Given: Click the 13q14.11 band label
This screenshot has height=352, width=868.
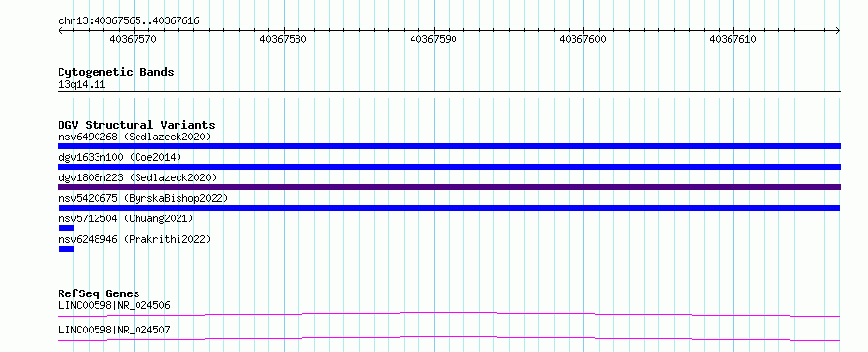Looking at the screenshot, I should click(82, 85).
